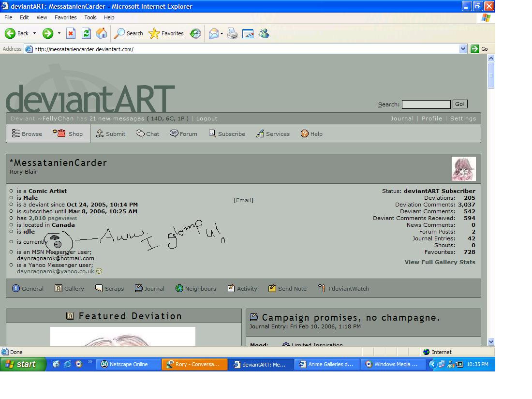Open the Help menu
This screenshot has width=532, height=399.
pos(109,17)
